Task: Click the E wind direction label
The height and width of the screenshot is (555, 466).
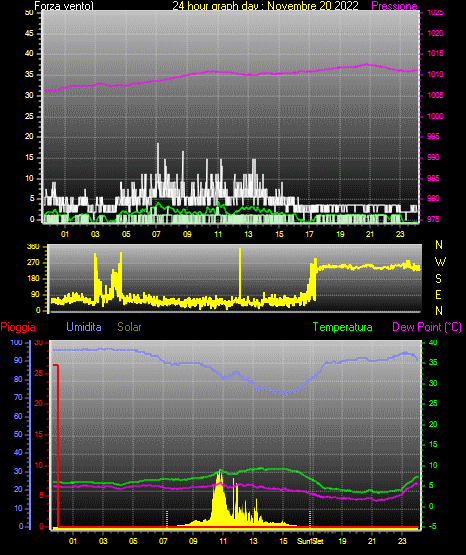Action: pyautogui.click(x=438, y=294)
